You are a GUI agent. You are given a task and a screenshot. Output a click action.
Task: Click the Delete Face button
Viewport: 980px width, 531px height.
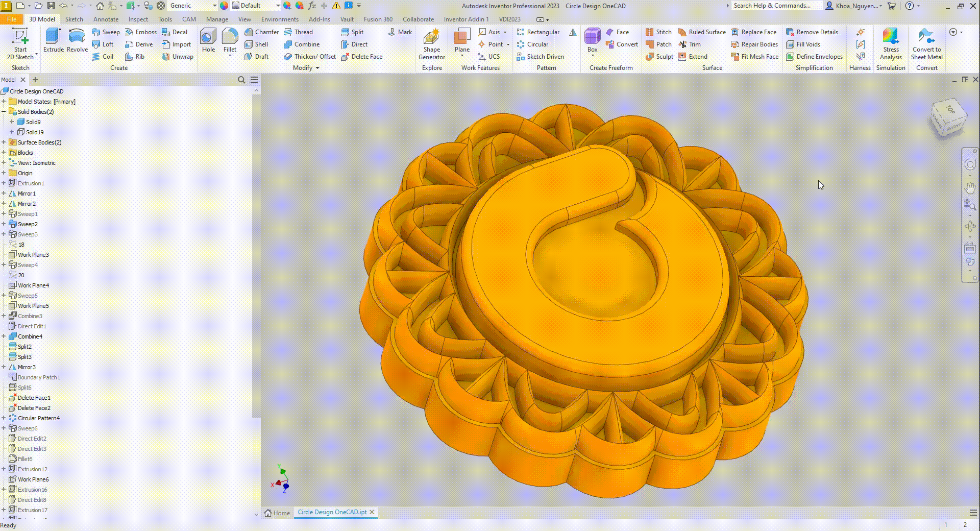[x=361, y=56]
